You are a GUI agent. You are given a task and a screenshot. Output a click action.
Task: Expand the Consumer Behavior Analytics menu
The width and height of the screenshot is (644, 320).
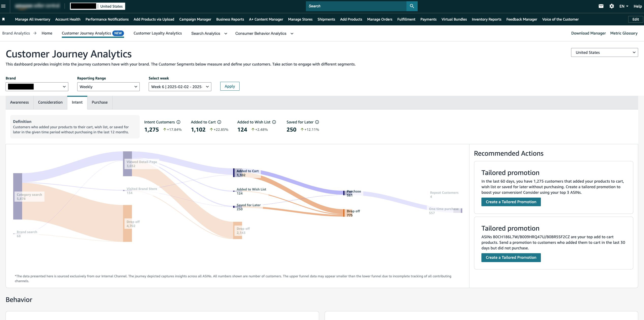click(264, 34)
